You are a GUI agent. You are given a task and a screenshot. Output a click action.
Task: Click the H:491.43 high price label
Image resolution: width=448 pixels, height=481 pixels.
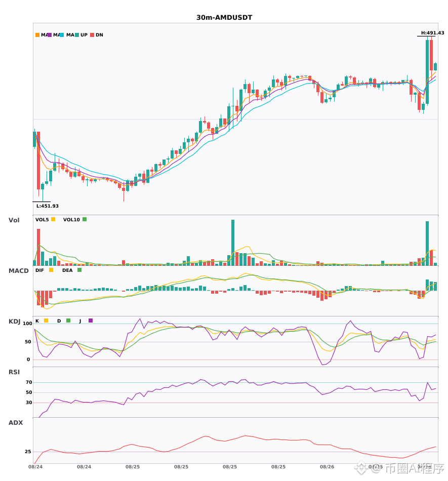click(x=432, y=33)
